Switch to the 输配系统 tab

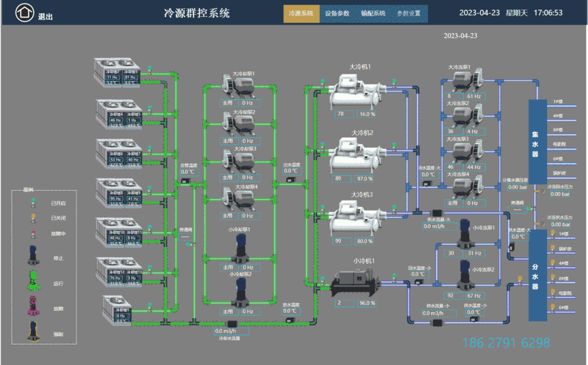373,13
